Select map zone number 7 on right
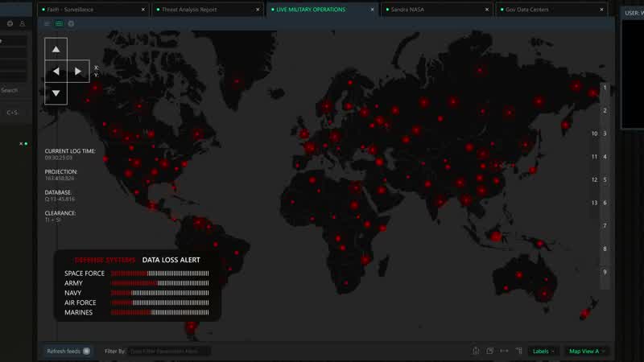This screenshot has height=362, width=644. pos(605,226)
